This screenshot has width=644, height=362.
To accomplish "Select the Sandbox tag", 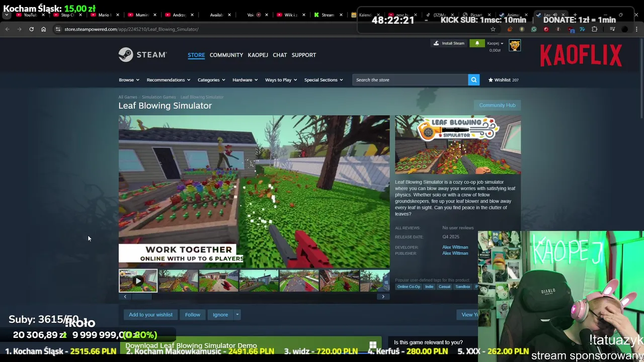I will 463,287.
